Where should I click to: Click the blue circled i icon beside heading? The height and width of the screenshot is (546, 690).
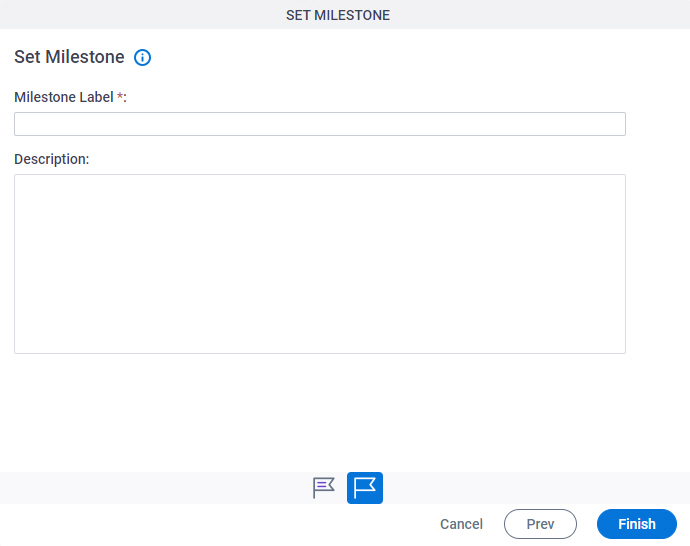click(142, 57)
